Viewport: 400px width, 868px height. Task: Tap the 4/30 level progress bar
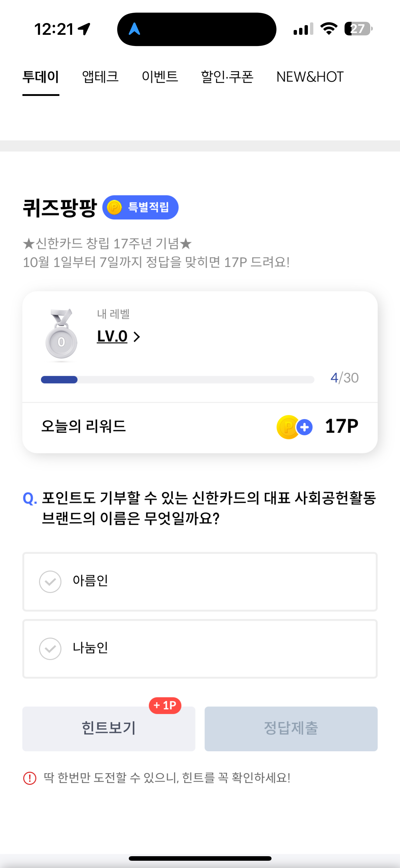177,380
